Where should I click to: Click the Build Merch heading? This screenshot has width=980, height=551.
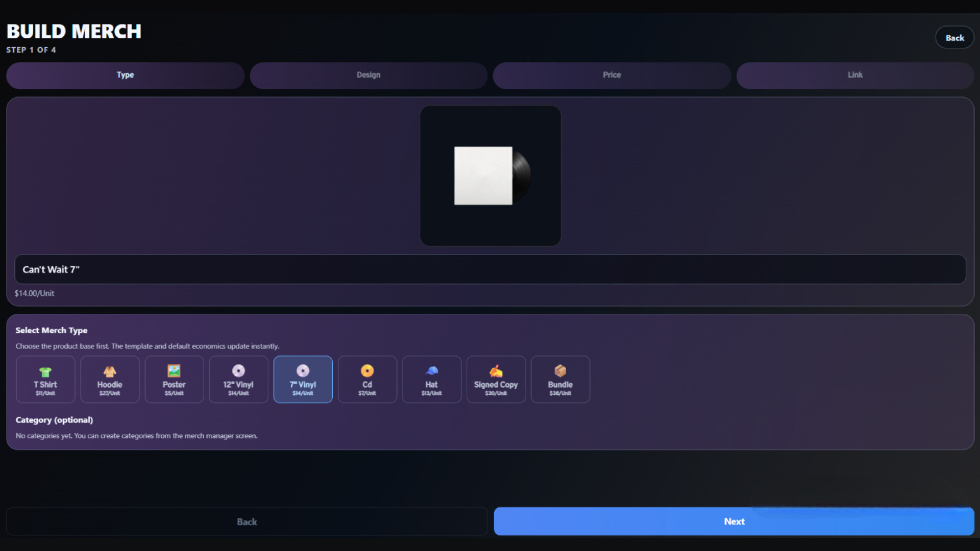point(74,32)
